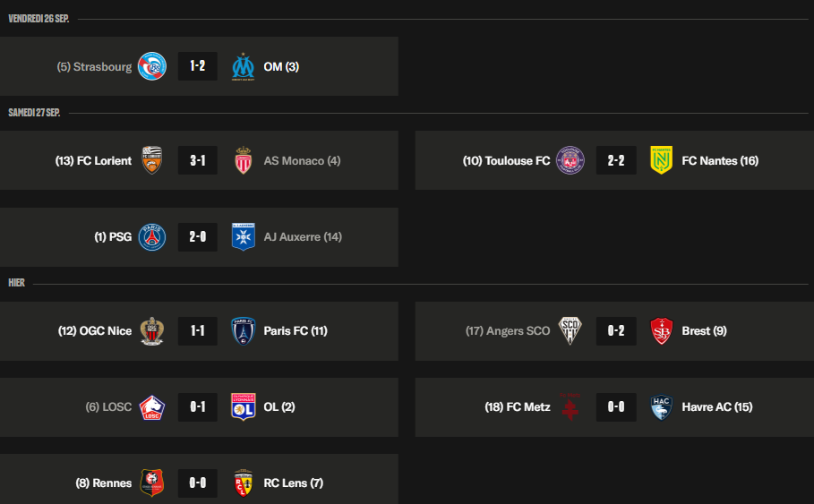Screen dimensions: 814x504
Task: Click the Stade Brestois badge
Action: [x=661, y=331]
